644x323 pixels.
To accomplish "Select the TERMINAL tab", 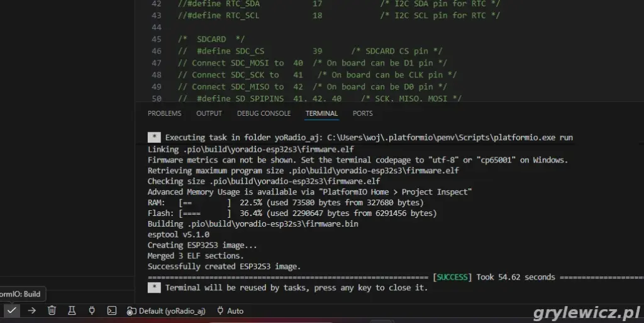I will tap(321, 113).
